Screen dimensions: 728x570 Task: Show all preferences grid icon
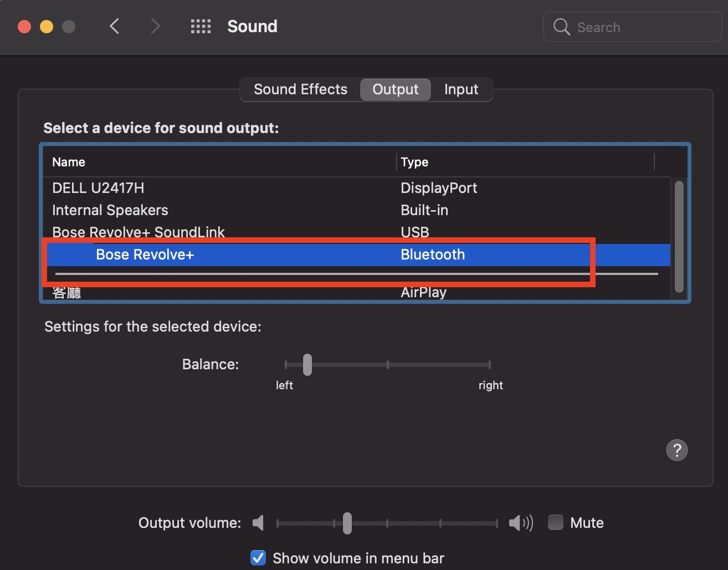point(201,26)
